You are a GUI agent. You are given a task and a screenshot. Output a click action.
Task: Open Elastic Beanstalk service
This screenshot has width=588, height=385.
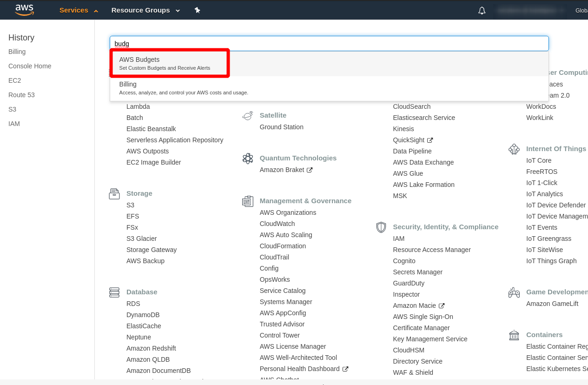[151, 129]
